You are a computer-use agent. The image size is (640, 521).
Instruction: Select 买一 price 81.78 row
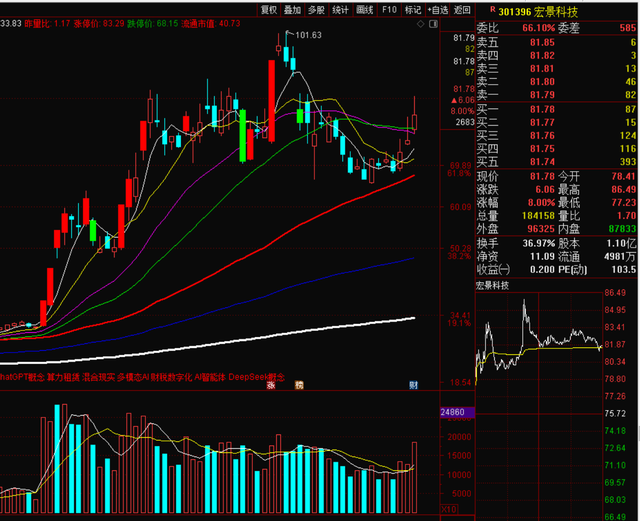point(556,109)
